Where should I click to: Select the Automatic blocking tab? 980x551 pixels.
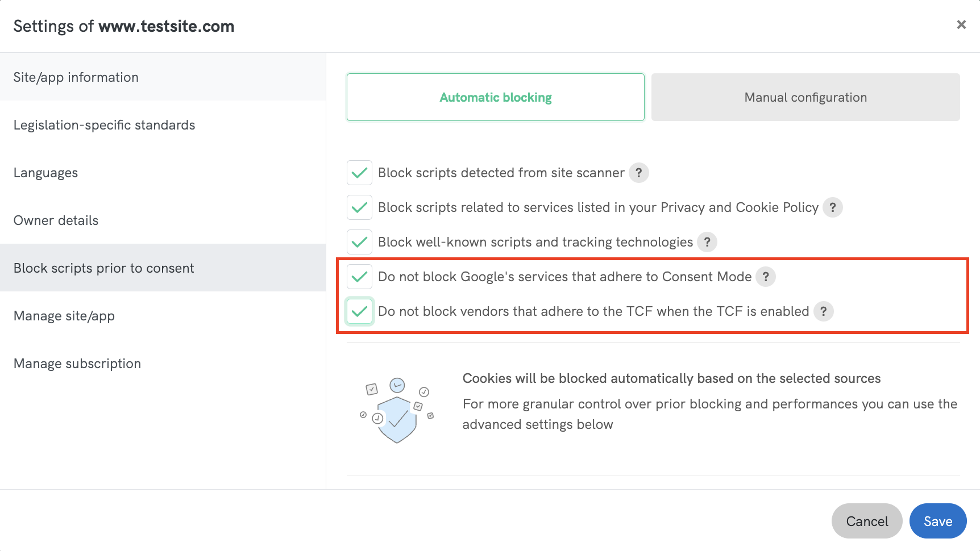tap(495, 97)
